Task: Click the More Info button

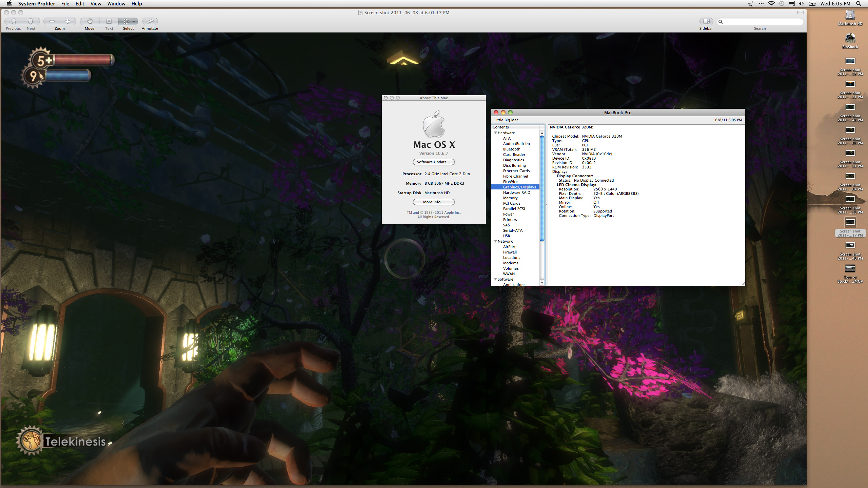Action: [434, 202]
